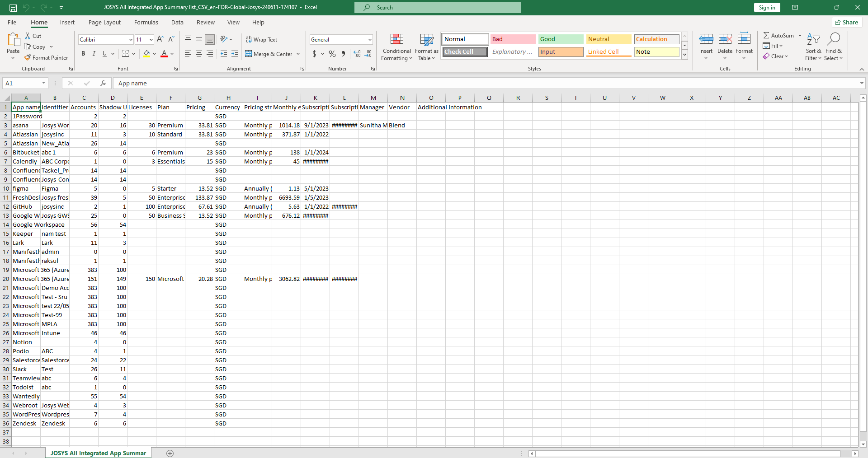Apply the Bad cell style
The height and width of the screenshot is (458, 868).
(x=513, y=39)
